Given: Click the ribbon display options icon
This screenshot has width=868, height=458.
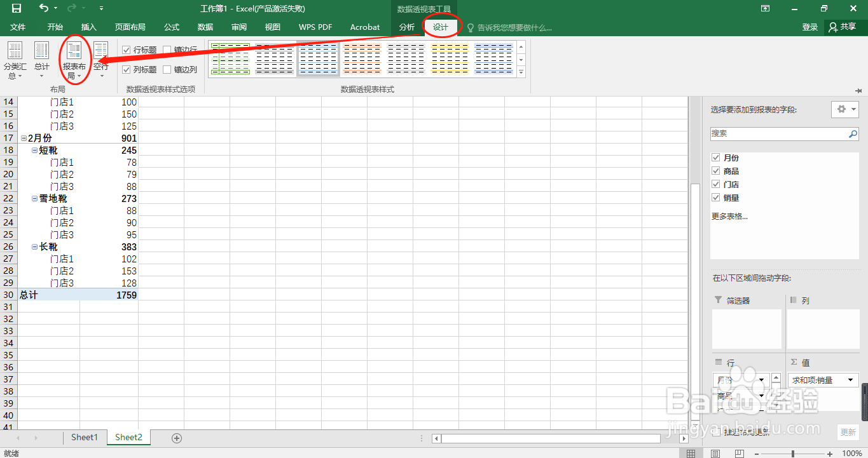Looking at the screenshot, I should pos(765,8).
